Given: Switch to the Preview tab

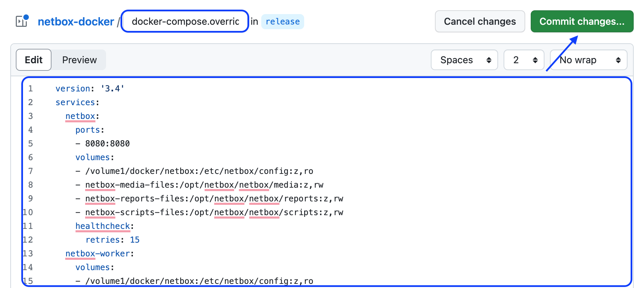Looking at the screenshot, I should coord(79,60).
